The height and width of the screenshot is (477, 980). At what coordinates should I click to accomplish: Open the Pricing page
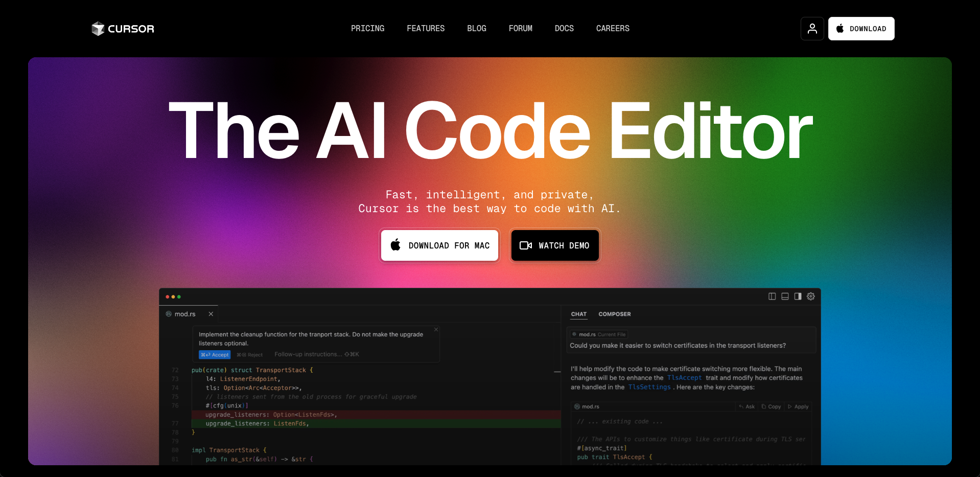[367, 29]
